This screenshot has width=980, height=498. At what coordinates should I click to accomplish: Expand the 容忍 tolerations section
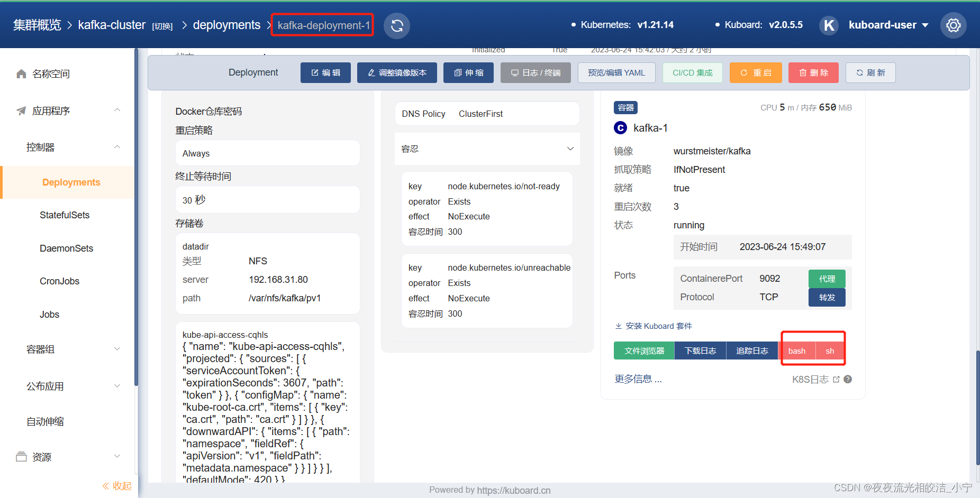pos(570,149)
